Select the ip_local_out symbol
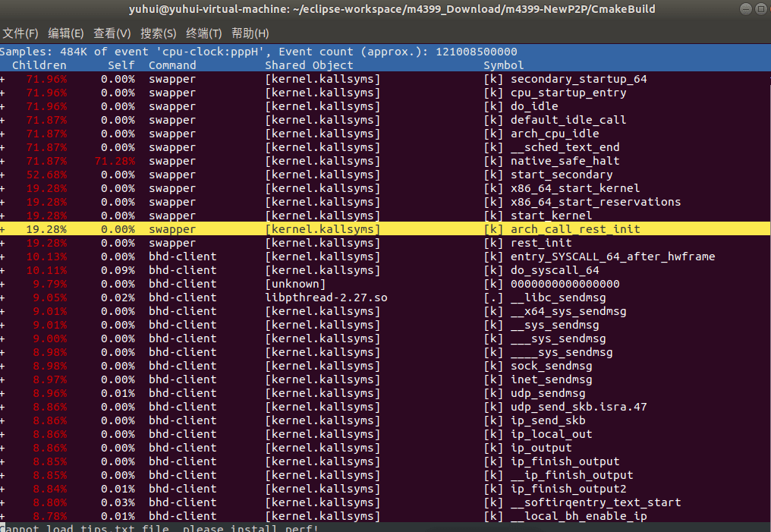Screen dimensions: 771x532 pyautogui.click(x=551, y=435)
